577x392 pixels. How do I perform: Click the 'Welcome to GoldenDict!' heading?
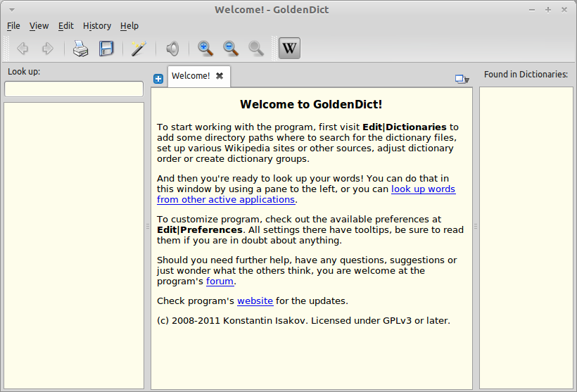point(311,105)
